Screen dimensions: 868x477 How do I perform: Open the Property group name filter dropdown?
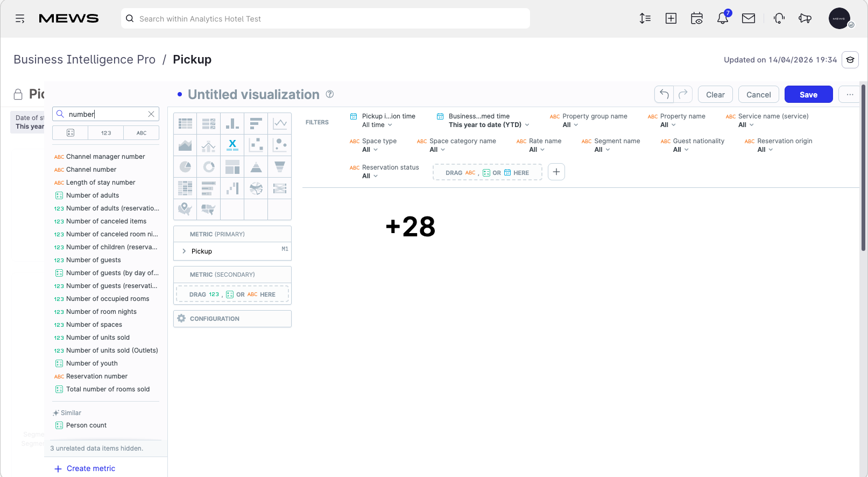coord(588,121)
